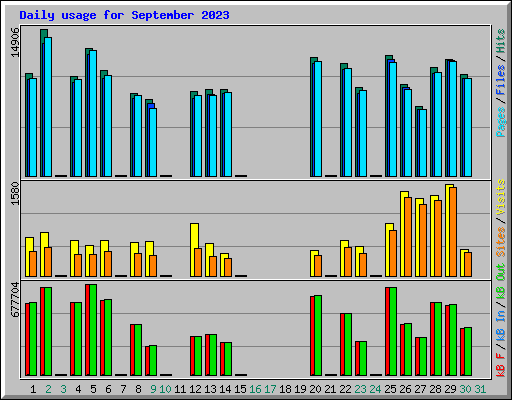The image size is (512, 400).
Task: Click the Pages legend label
Action: pos(501,122)
